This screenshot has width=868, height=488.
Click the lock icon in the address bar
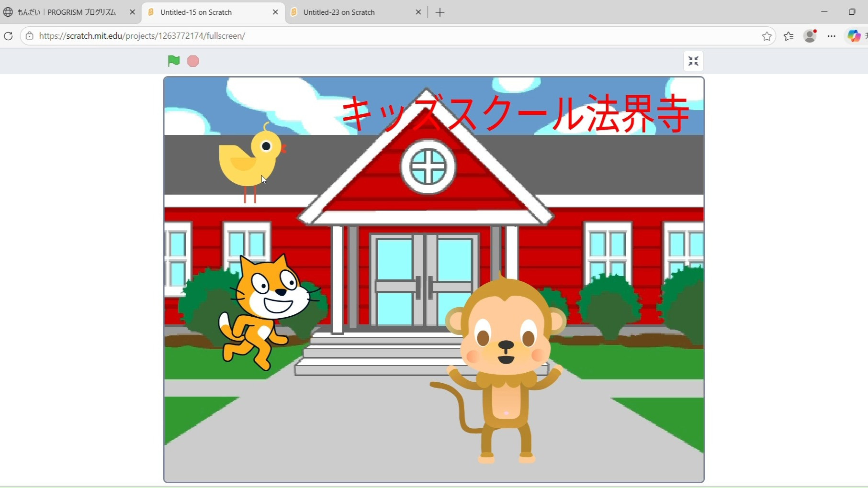click(x=29, y=35)
